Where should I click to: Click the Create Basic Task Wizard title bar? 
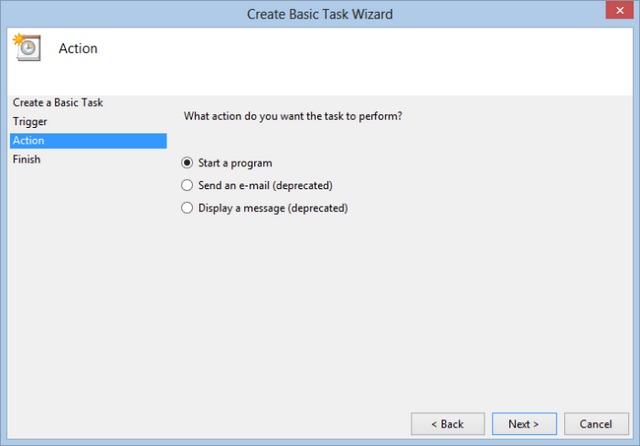coord(320,14)
